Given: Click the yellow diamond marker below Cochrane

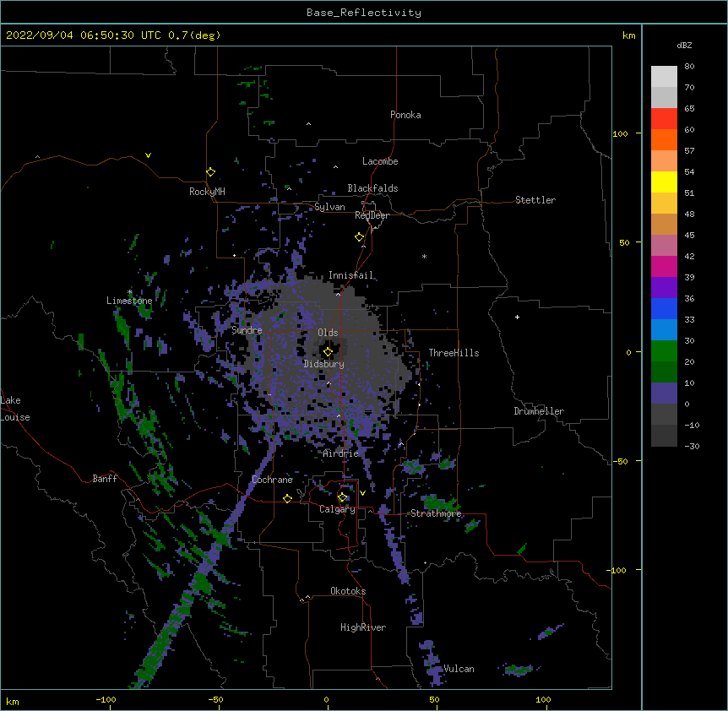Looking at the screenshot, I should (287, 498).
